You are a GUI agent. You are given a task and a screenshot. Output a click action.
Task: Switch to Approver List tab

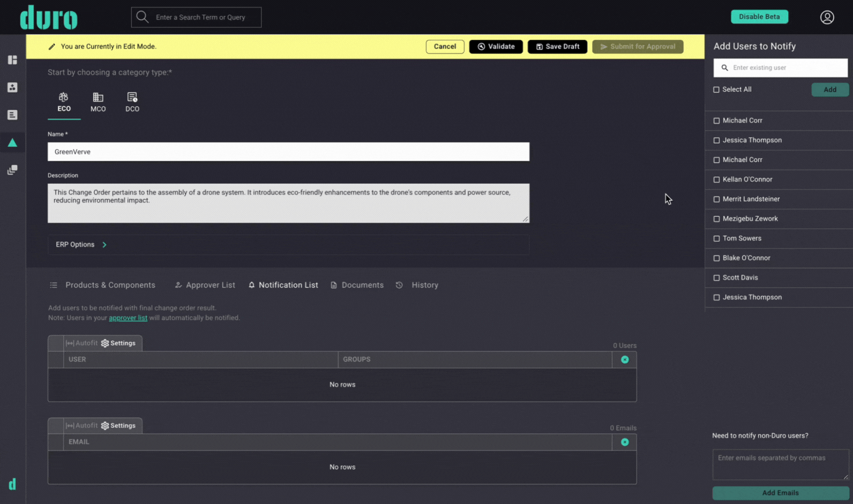coord(205,285)
